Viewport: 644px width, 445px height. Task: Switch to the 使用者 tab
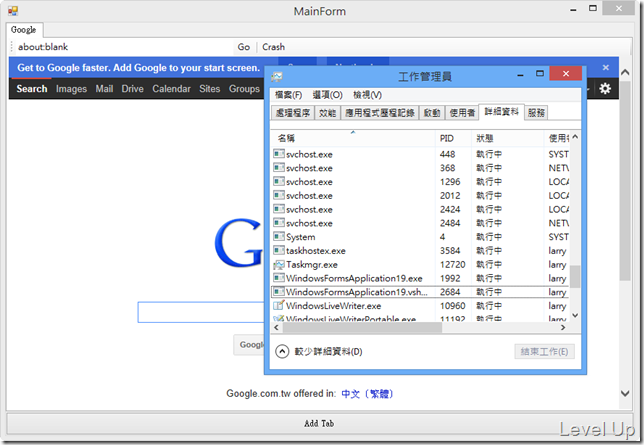coord(462,113)
